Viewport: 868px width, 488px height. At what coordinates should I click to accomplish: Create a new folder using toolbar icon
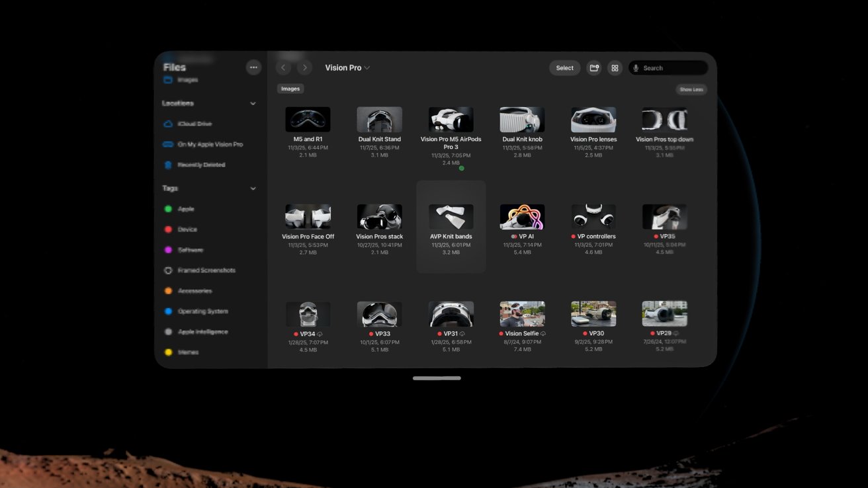[x=594, y=68]
